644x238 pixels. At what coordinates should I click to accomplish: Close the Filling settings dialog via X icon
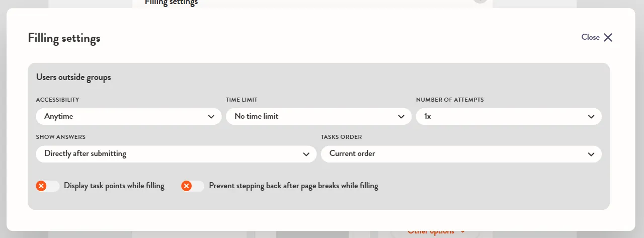(x=608, y=37)
